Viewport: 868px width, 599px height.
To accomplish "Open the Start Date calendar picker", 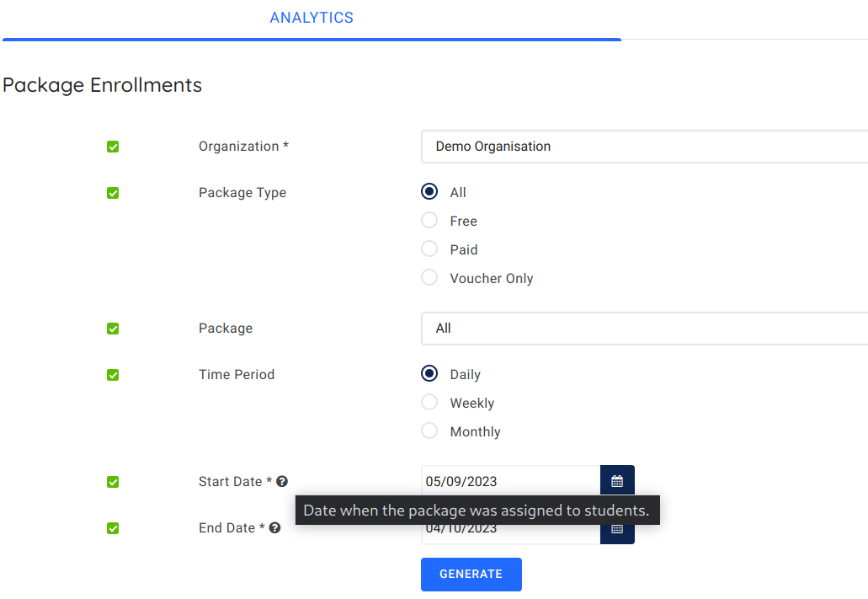I will [617, 480].
